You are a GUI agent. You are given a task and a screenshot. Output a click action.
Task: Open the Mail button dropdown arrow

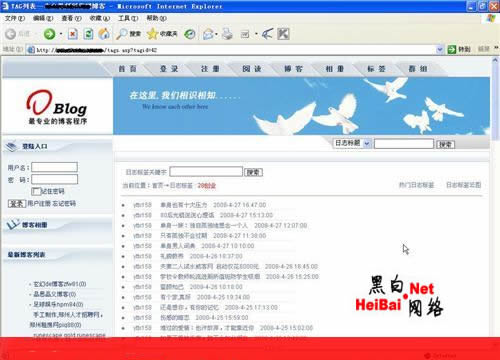coord(216,34)
